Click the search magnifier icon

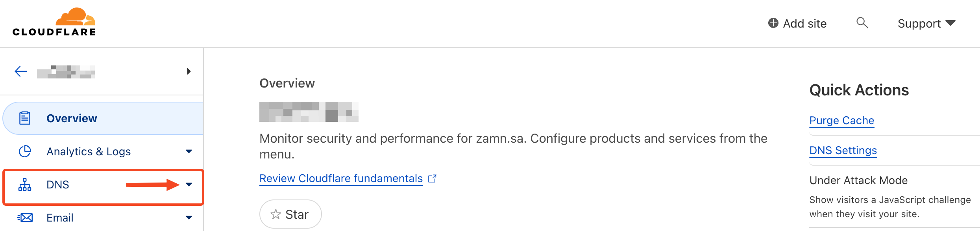pyautogui.click(x=862, y=23)
